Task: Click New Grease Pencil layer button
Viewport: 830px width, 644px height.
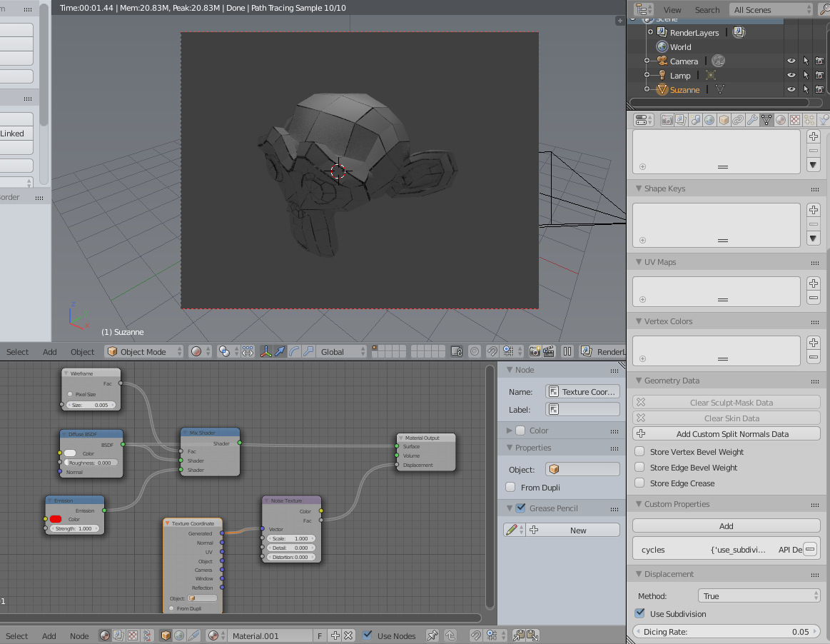Action: click(573, 530)
